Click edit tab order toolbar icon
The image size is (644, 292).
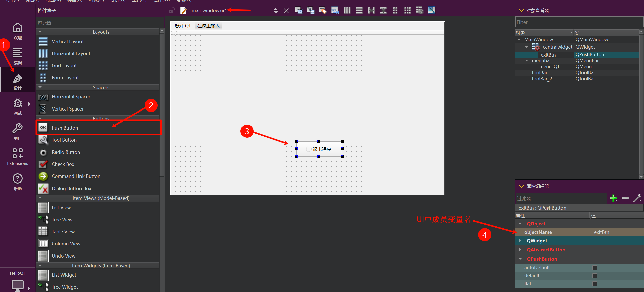pyautogui.click(x=335, y=10)
